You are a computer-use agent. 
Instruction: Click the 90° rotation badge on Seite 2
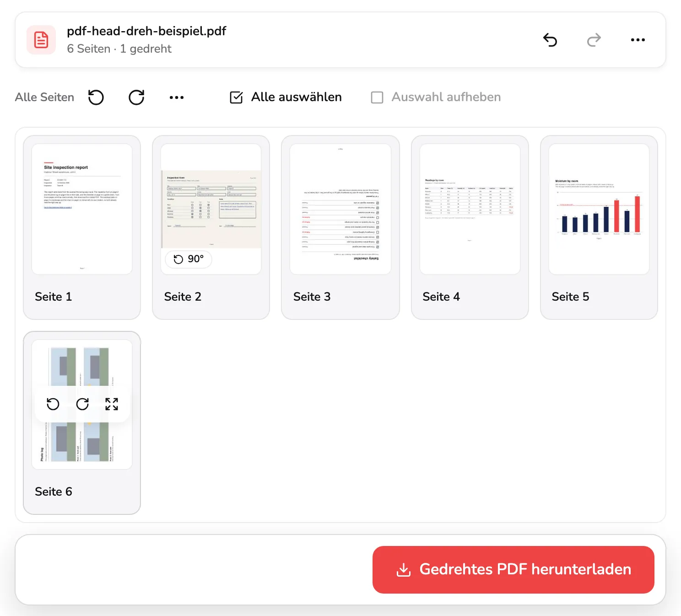tap(189, 259)
